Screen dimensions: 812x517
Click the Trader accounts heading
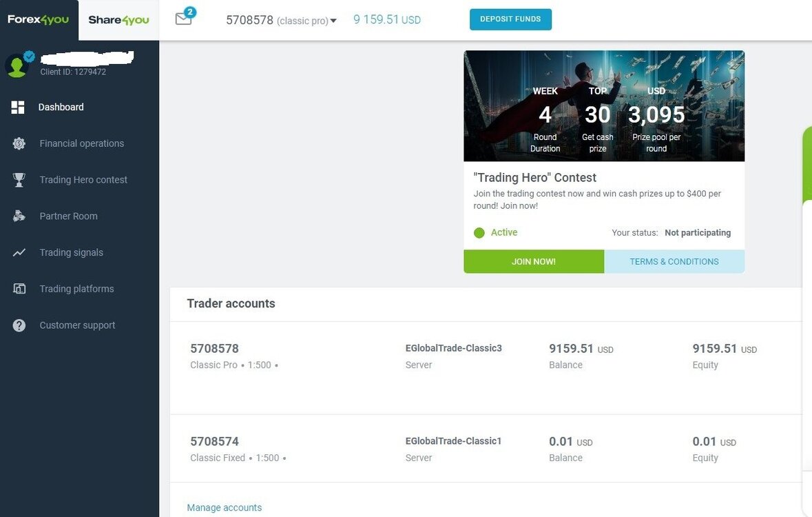coord(231,303)
